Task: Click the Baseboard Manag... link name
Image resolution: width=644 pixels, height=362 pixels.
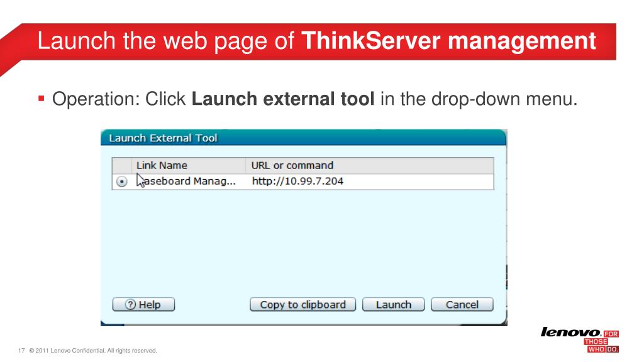Action: (x=186, y=182)
